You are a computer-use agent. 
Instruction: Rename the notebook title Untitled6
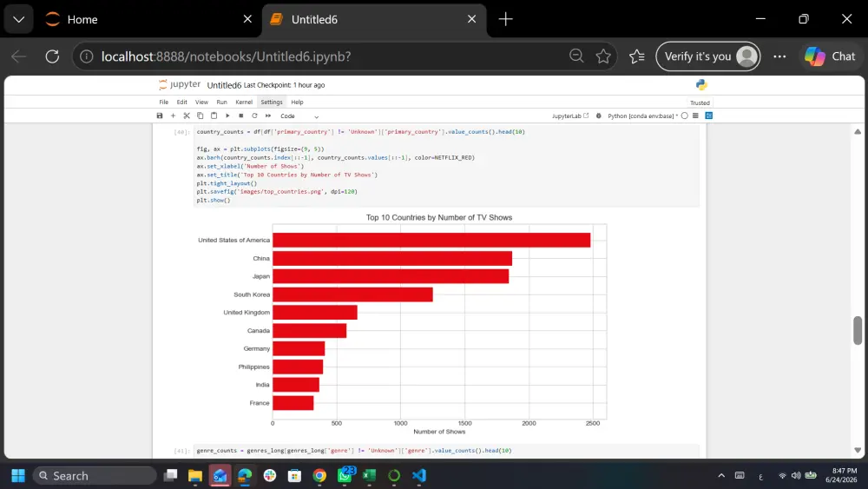(224, 85)
